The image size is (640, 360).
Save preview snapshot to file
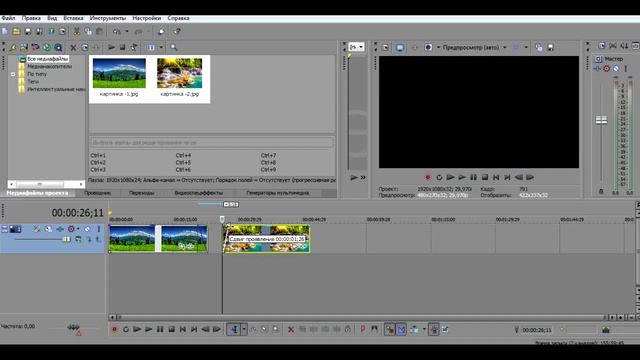click(x=550, y=47)
